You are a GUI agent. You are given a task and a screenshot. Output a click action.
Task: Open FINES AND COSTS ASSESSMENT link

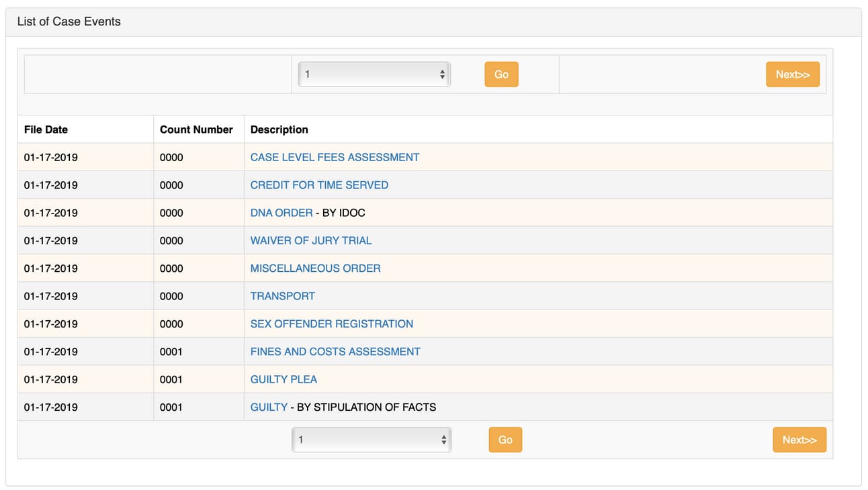coord(335,351)
